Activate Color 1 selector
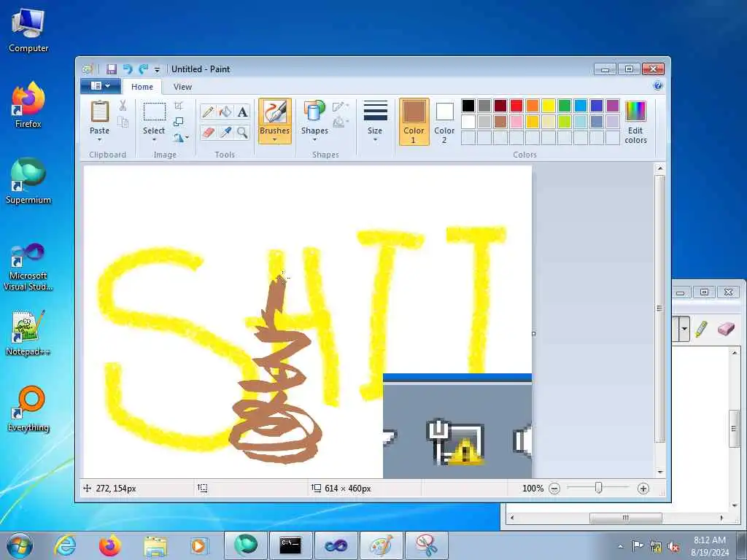This screenshot has width=747, height=560. [414, 122]
